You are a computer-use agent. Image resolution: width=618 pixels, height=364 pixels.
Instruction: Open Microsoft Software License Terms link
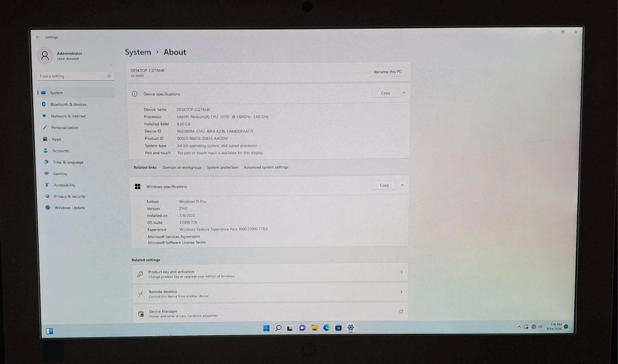coord(177,243)
